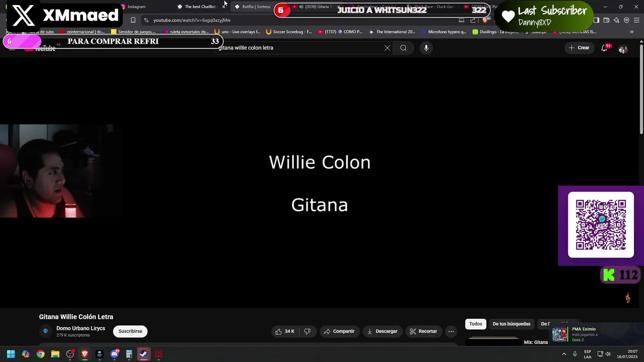Click the Compartir share button

(339, 331)
